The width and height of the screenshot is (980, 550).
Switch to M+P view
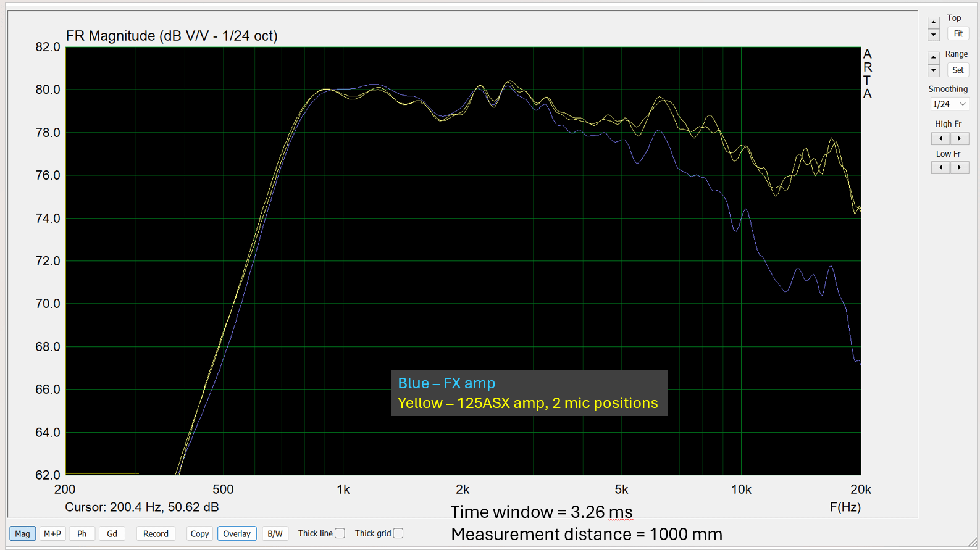pyautogui.click(x=52, y=534)
